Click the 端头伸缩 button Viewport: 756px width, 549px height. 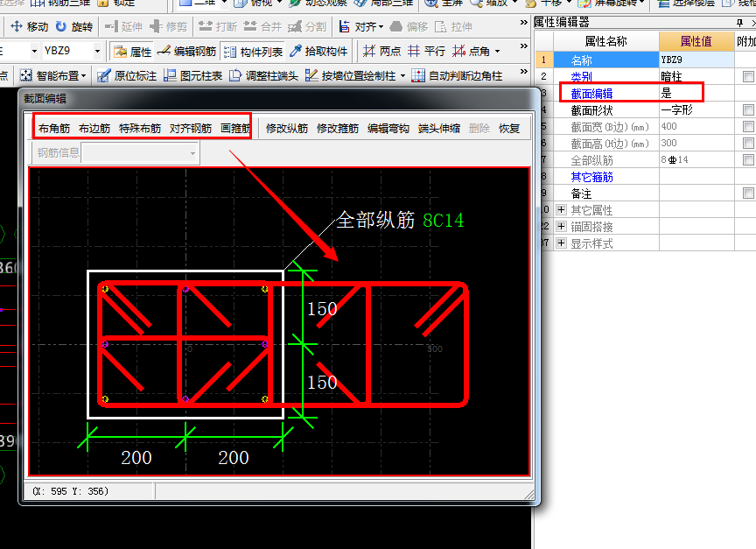click(439, 129)
